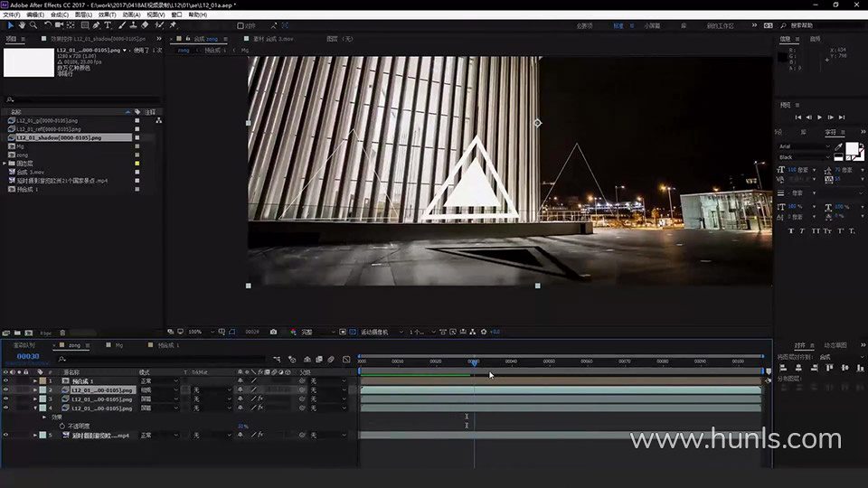The width and height of the screenshot is (868, 488).
Task: Select the Hand tool in the toolbar
Action: (23, 25)
